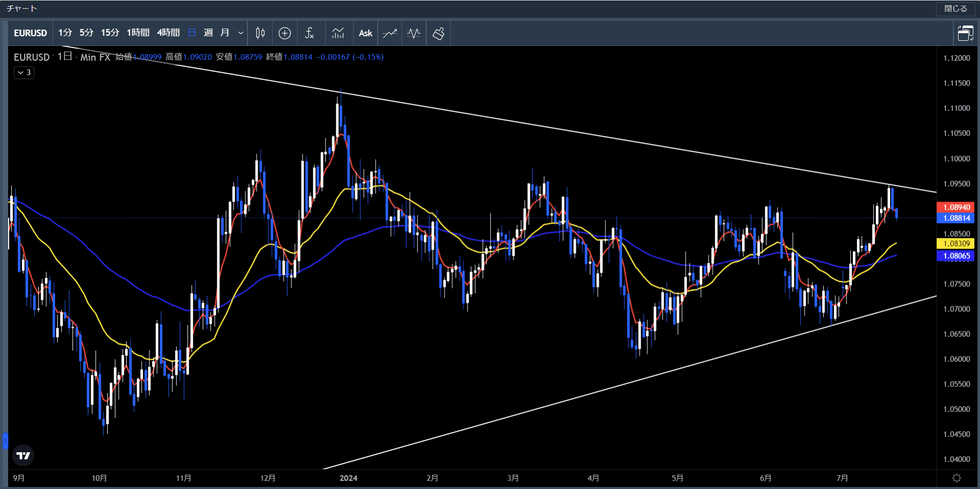Expand the collapsed indicators legend showing 3
980x489 pixels.
click(24, 72)
